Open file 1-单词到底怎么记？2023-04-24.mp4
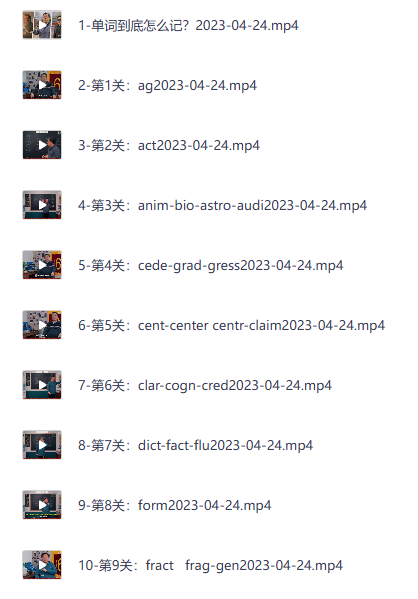This screenshot has width=418, height=599. click(188, 26)
